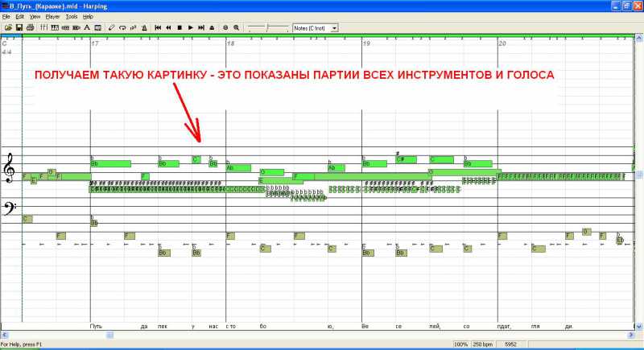
Task: Open the File menu
Action: click(x=6, y=17)
